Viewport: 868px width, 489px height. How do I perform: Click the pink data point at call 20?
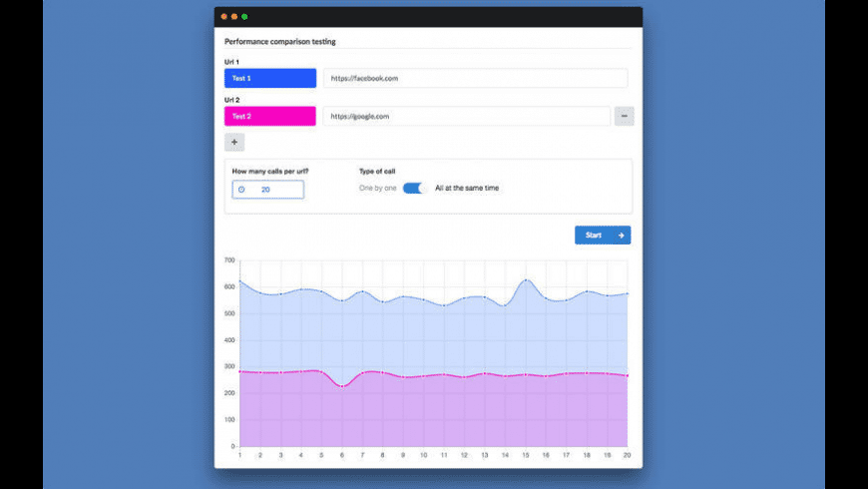(628, 376)
